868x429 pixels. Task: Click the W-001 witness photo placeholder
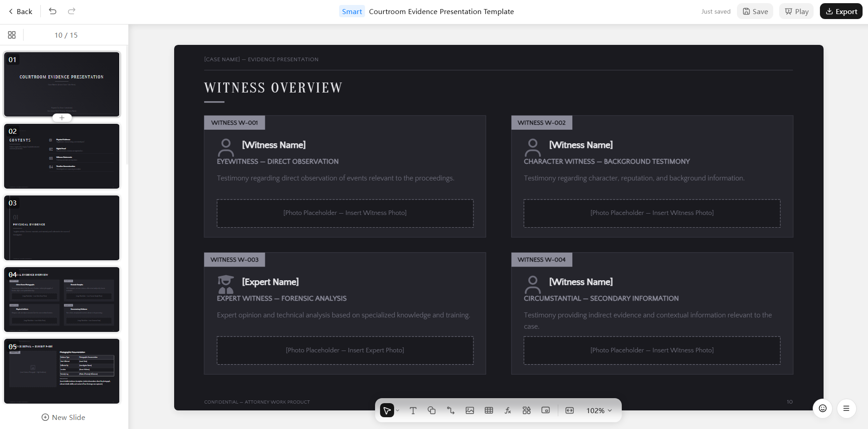pos(345,213)
